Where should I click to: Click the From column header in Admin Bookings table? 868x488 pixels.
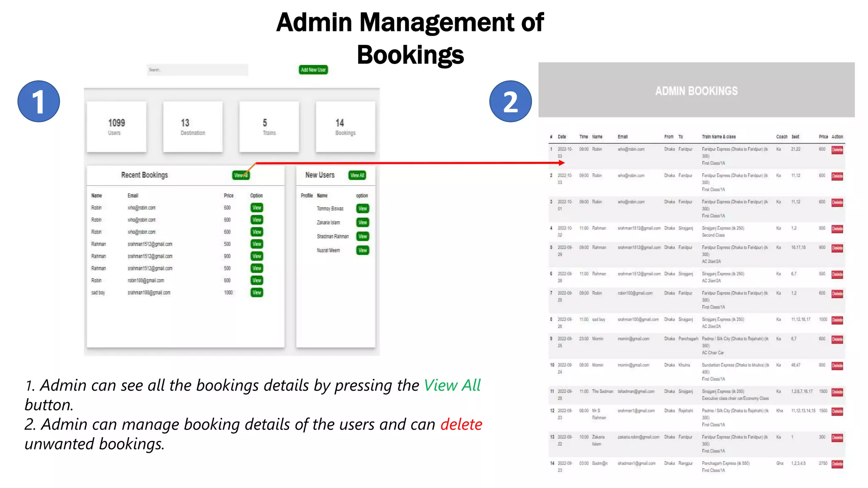[x=669, y=137]
